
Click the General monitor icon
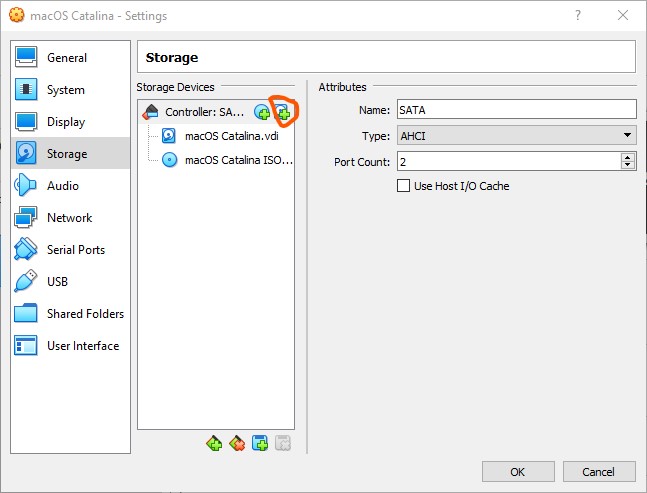pos(26,57)
